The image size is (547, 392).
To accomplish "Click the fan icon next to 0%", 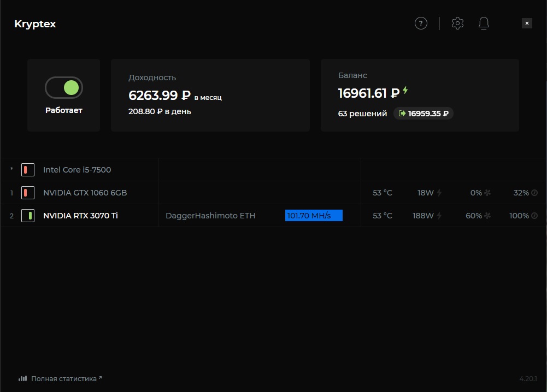I will (487, 193).
